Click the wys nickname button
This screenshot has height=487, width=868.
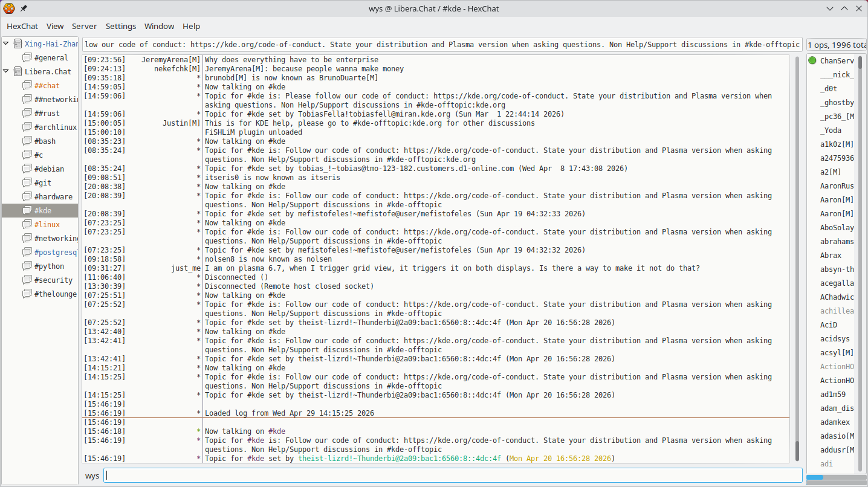(x=92, y=476)
